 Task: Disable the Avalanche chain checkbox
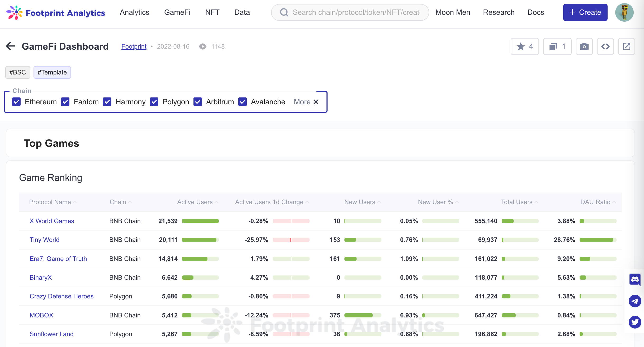point(243,102)
